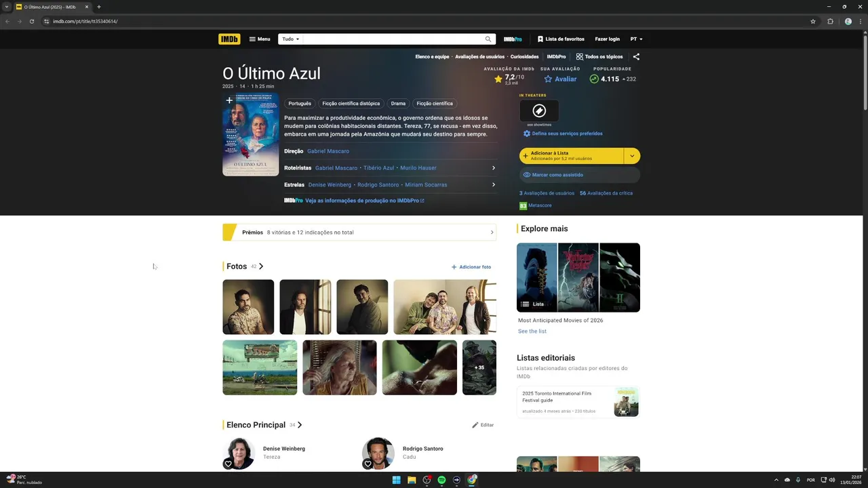Go to Elenco e equipe
The height and width of the screenshot is (488, 868).
(432, 57)
